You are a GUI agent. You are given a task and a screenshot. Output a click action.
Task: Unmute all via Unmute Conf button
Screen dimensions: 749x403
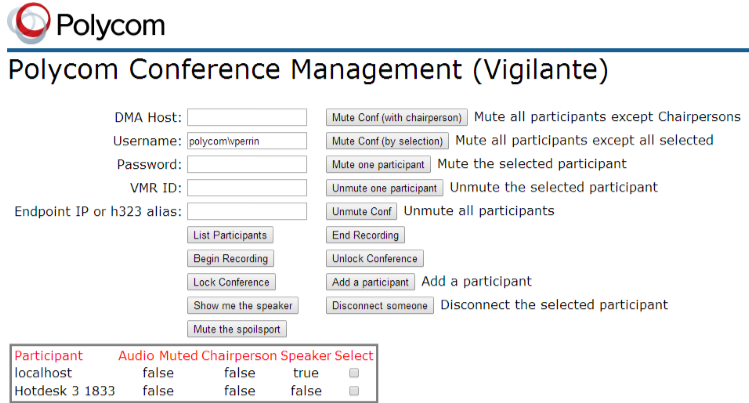(362, 212)
